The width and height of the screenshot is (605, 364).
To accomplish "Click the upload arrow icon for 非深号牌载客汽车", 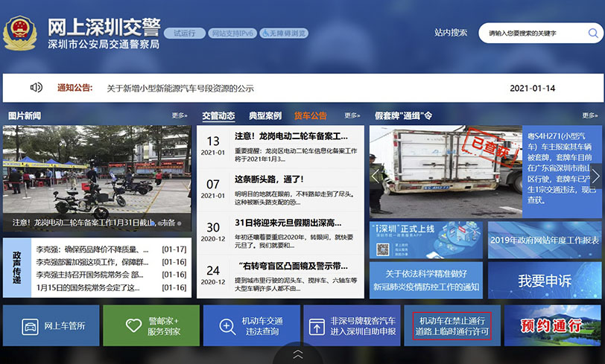I will 317,326.
